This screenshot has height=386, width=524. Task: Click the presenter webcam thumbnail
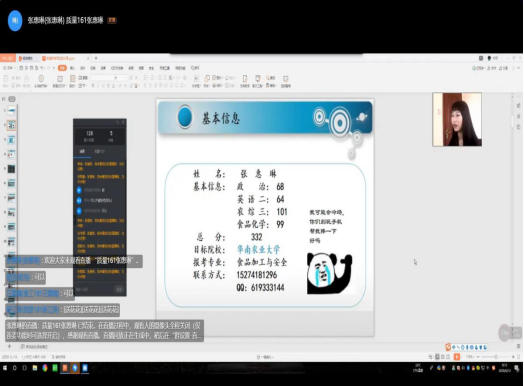457,119
